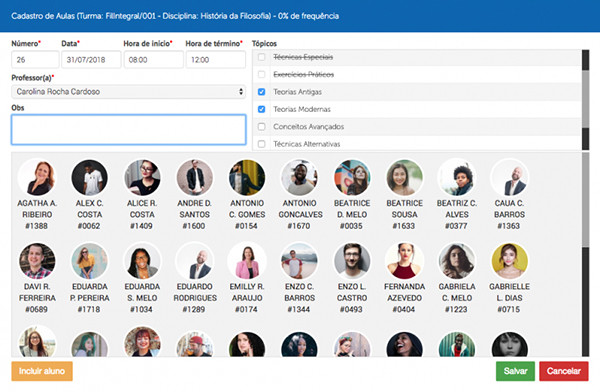
Task: Check the Técnicas Alternativas topic
Action: point(261,144)
